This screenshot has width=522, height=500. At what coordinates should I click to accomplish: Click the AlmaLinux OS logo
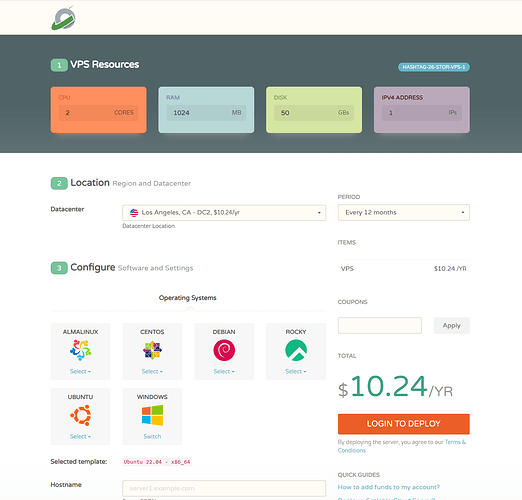click(80, 350)
